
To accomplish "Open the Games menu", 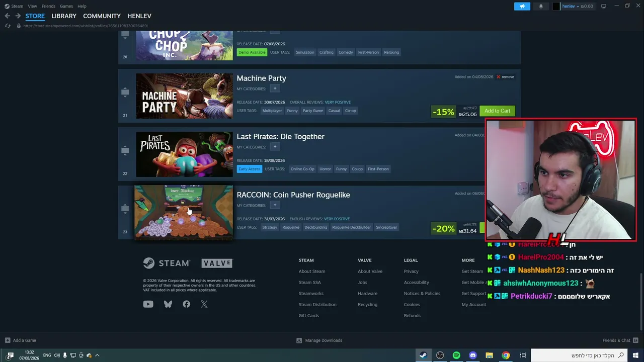I will (x=66, y=6).
